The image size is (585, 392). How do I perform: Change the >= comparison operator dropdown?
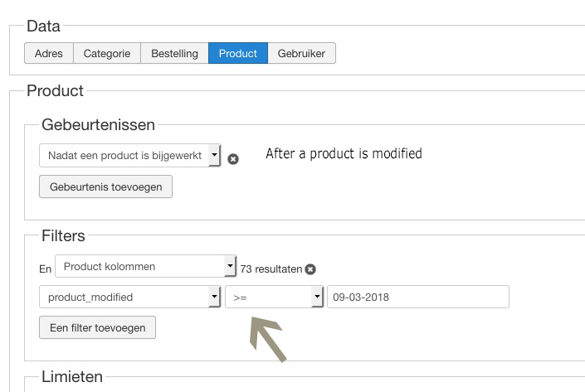click(274, 297)
